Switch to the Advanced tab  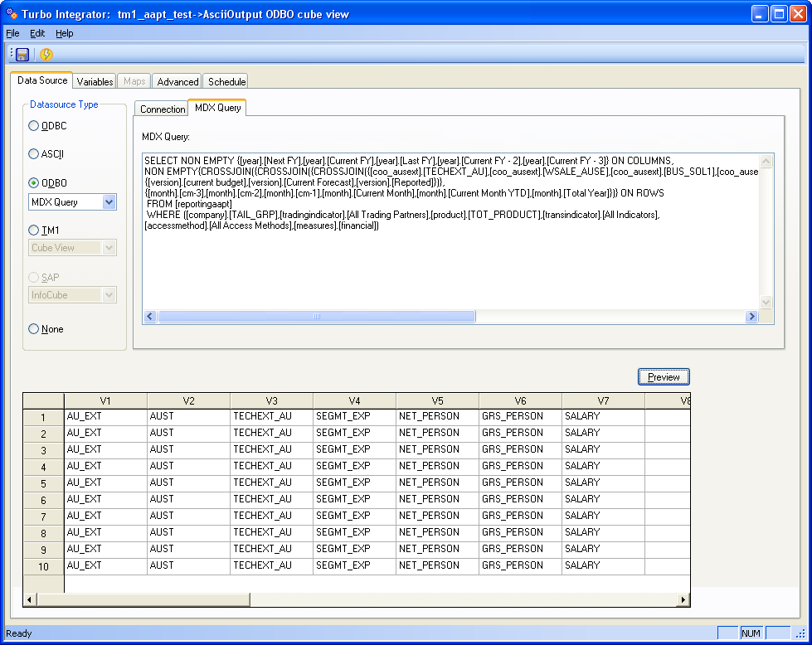click(177, 81)
